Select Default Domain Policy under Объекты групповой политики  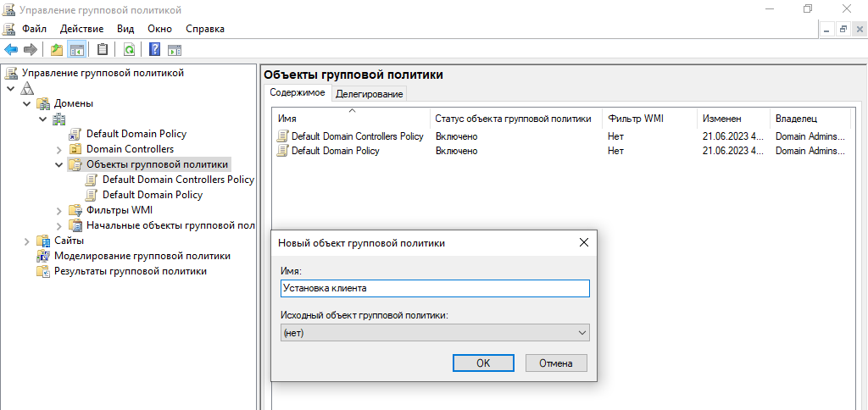tap(153, 195)
